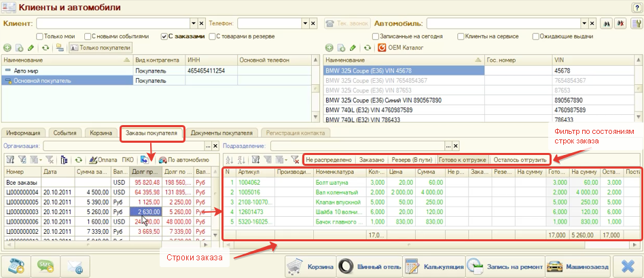Image resolution: width=644 pixels, height=278 pixels.
Task: Open help question mark icon
Action: [637, 7]
